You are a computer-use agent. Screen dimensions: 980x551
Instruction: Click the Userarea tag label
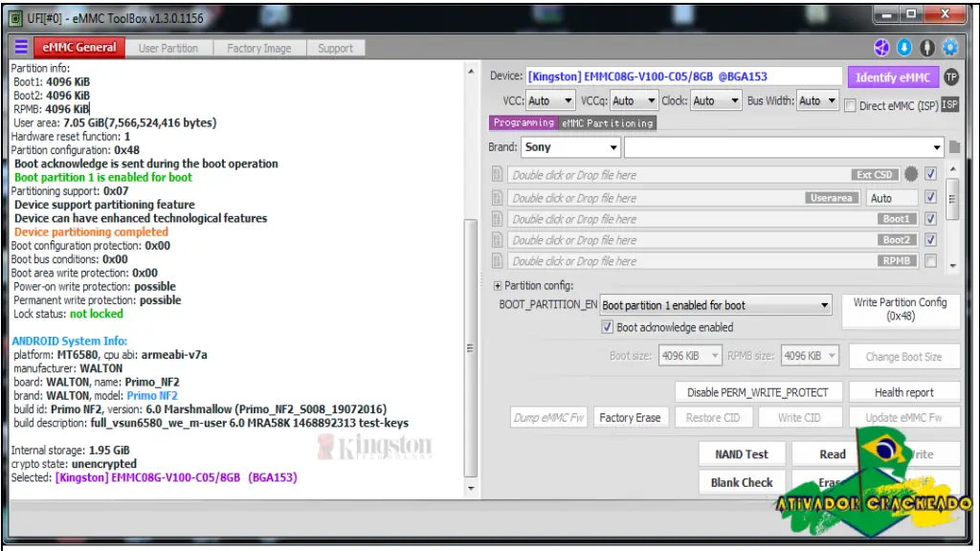[831, 198]
